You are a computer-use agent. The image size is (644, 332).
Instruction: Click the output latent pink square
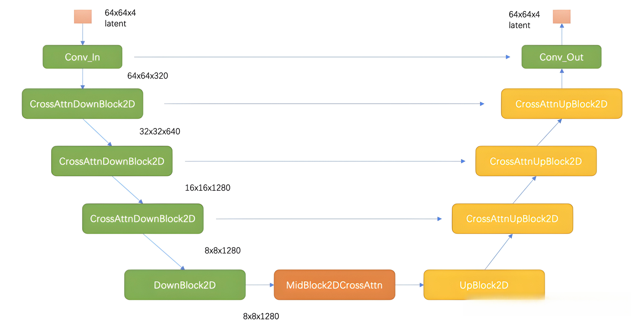click(x=562, y=17)
